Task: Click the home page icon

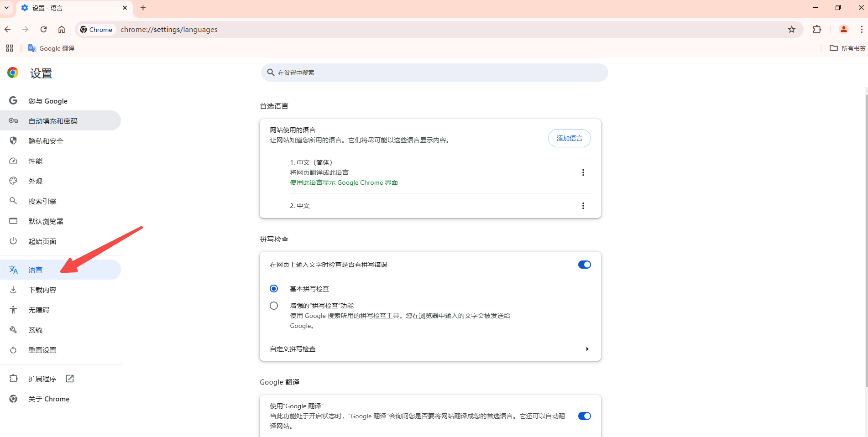Action: (x=62, y=30)
